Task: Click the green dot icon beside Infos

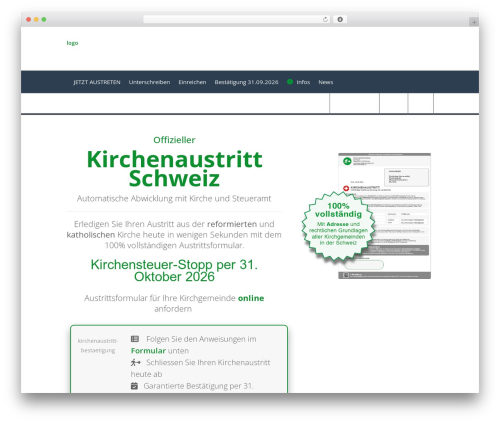Action: (290, 82)
